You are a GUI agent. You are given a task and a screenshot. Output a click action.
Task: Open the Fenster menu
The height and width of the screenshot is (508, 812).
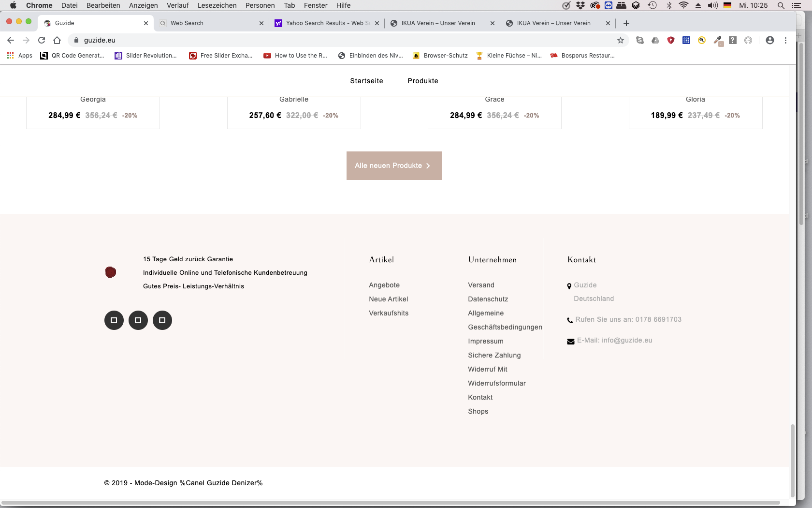tap(316, 5)
